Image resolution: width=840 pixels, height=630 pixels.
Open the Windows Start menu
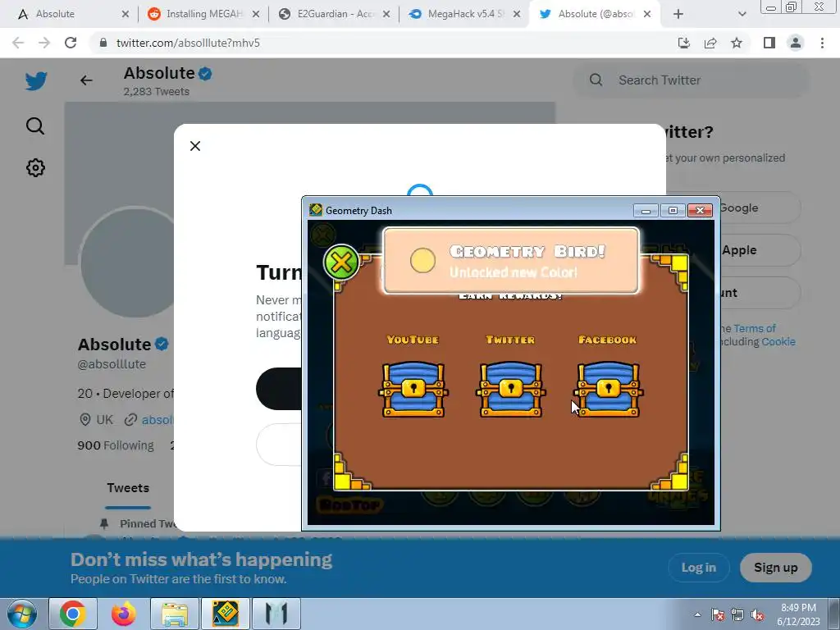click(x=22, y=614)
